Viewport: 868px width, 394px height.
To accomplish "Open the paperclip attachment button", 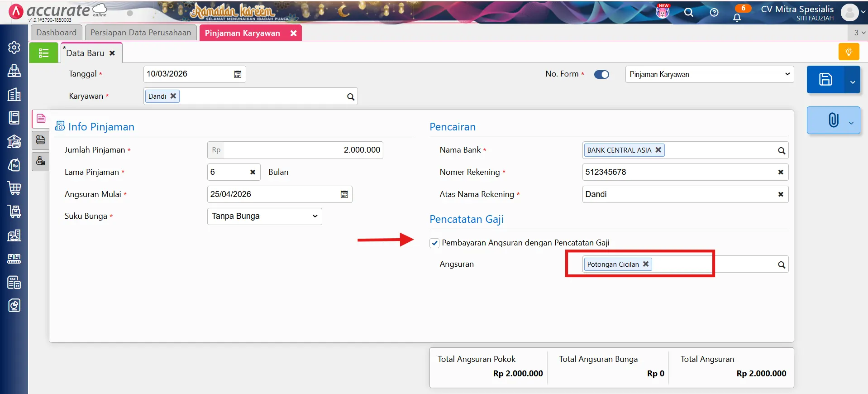I will [833, 120].
